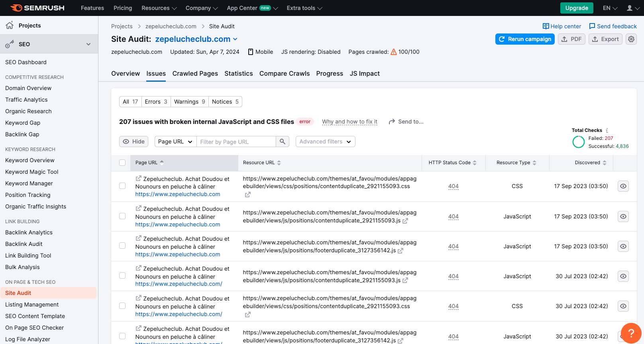Focus the Filter by Page URL field
The width and height of the screenshot is (644, 344).
[x=236, y=142]
